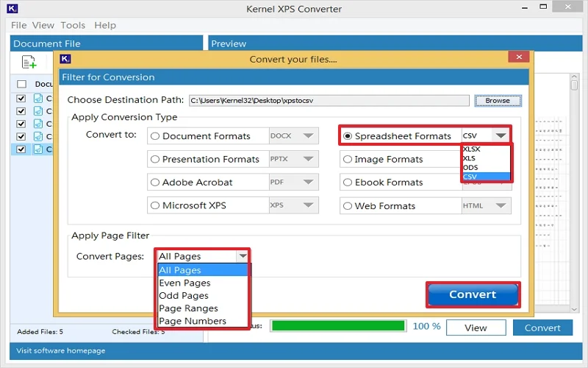Viewport: 588px width, 368px height.
Task: Click the green conversion progress bar
Action: (337, 326)
